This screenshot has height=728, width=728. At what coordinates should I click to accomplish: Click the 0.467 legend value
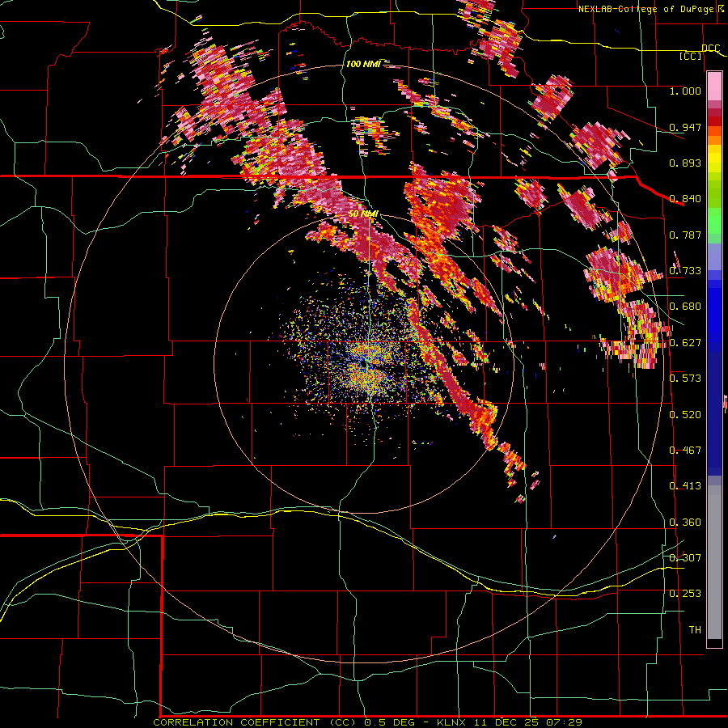685,451
